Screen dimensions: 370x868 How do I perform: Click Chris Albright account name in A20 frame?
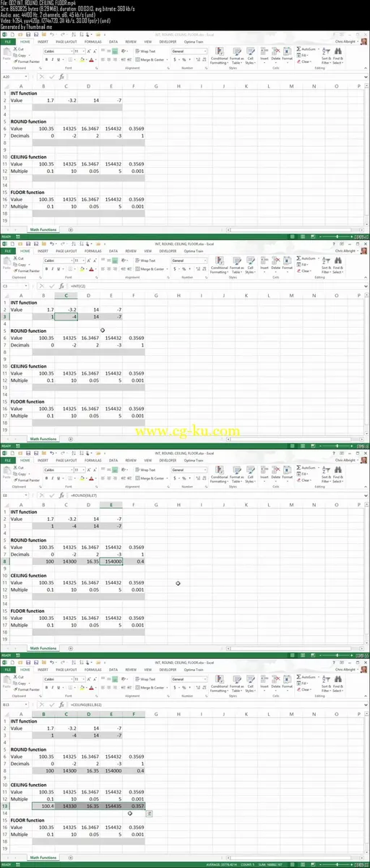tap(346, 42)
